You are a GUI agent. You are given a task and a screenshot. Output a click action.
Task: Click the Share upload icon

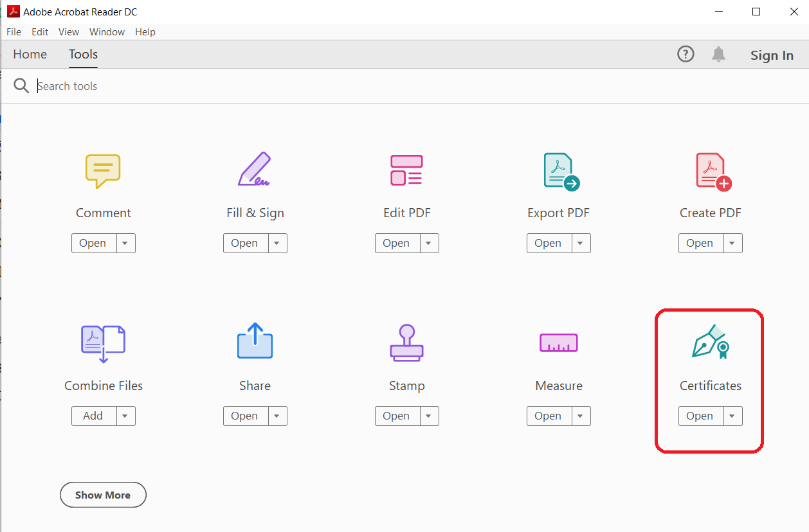(255, 341)
